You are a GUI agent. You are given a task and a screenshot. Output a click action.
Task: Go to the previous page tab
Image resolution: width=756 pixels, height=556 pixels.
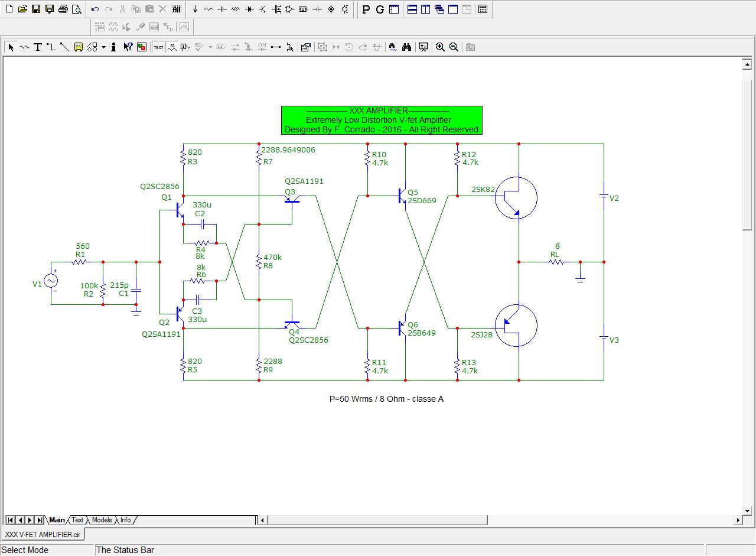[x=20, y=520]
